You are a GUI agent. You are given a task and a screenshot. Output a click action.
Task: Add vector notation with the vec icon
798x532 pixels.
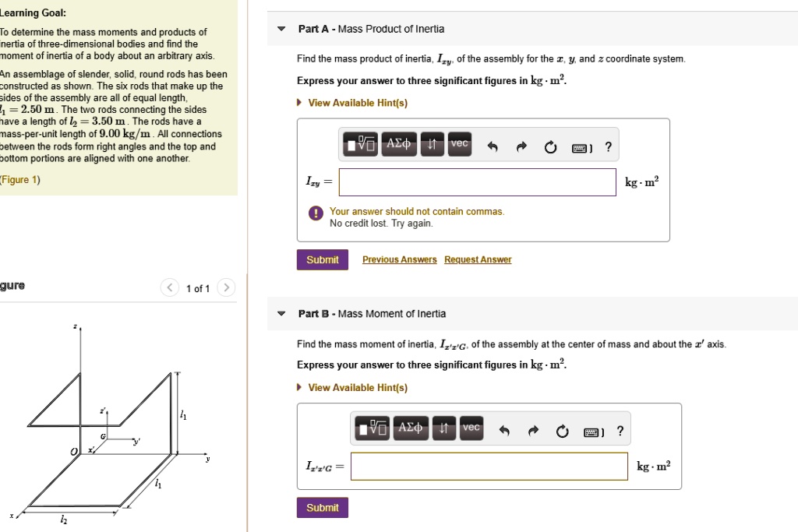pos(458,146)
